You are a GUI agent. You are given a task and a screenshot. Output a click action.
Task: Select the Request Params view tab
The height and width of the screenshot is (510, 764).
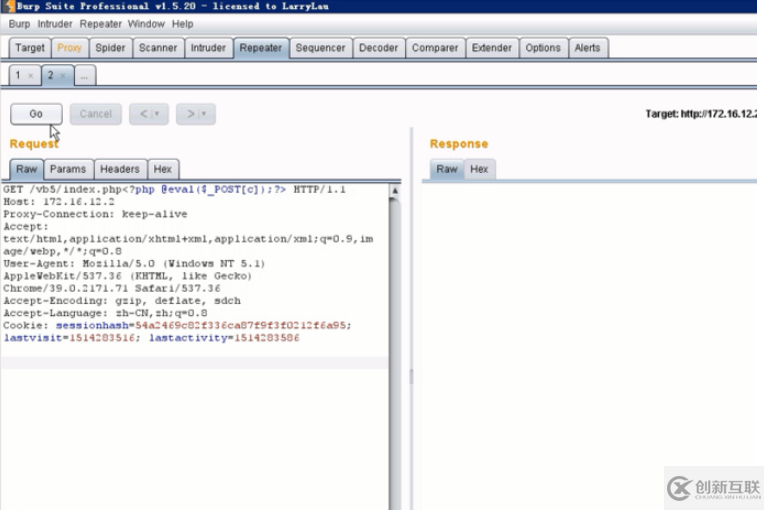click(68, 169)
